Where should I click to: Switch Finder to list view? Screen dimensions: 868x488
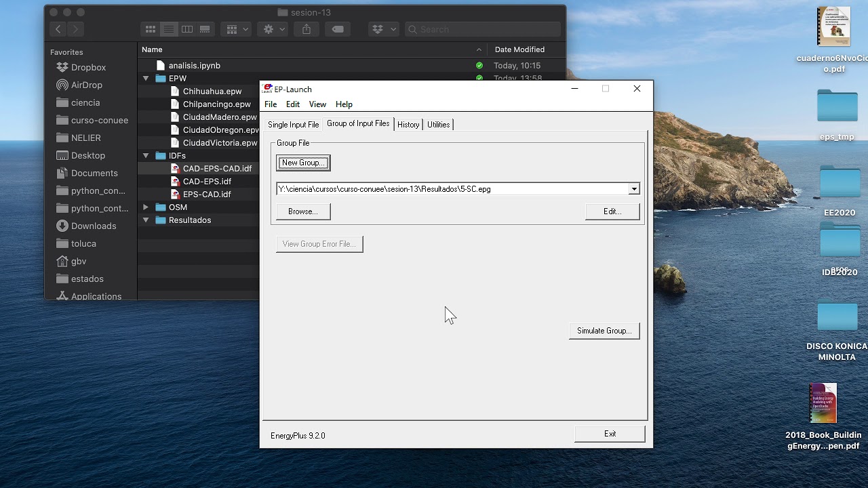[169, 29]
